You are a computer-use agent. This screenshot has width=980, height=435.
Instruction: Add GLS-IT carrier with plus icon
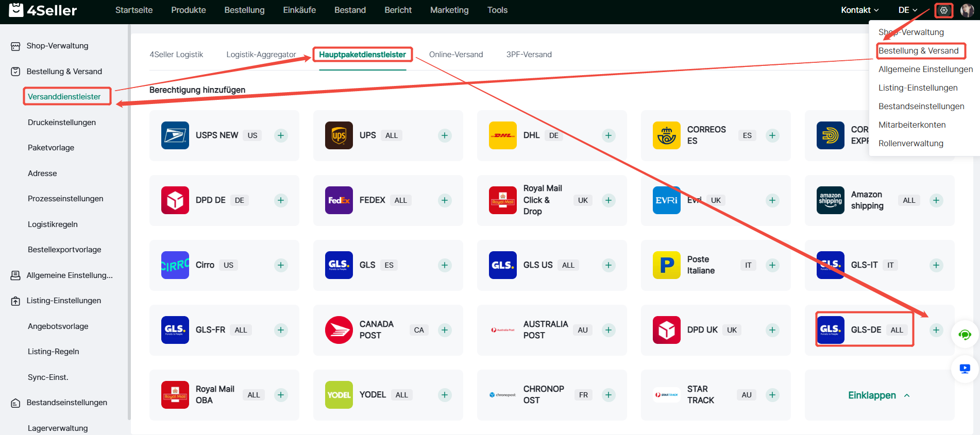pyautogui.click(x=936, y=265)
